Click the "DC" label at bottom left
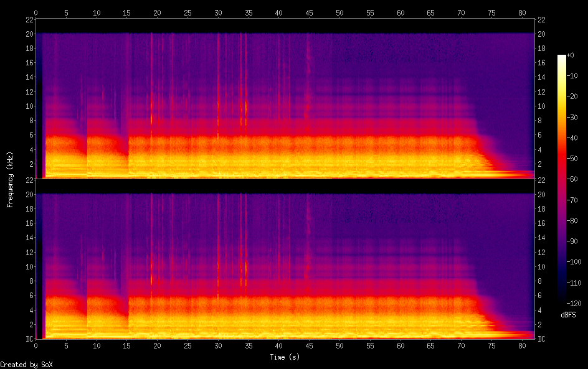Screen dimensions: 588x369 point(29,339)
